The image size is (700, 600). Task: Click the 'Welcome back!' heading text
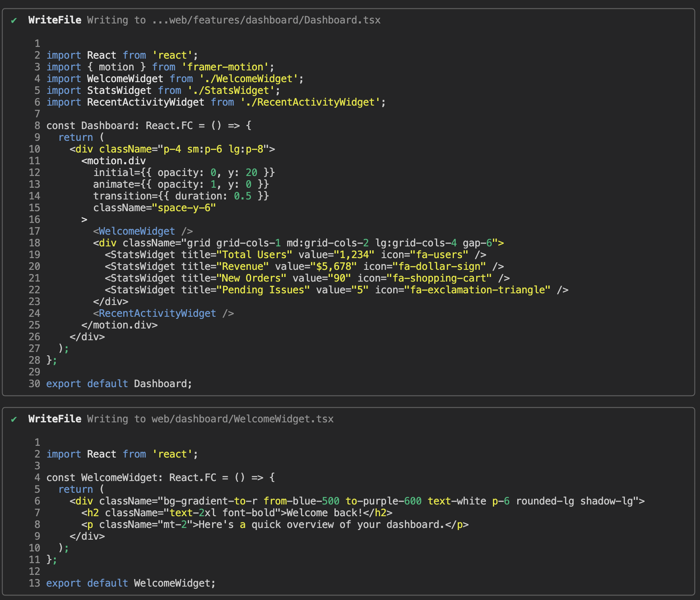point(325,513)
